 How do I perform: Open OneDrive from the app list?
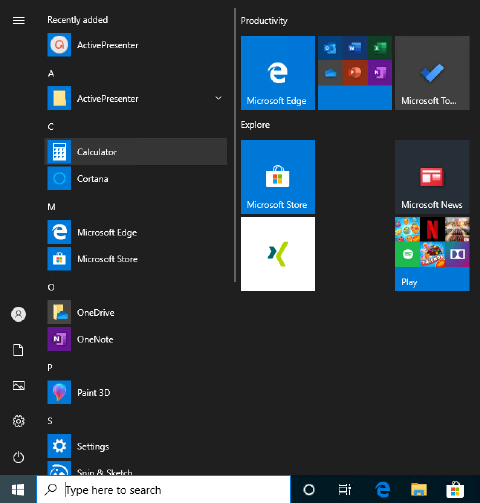(x=136, y=312)
